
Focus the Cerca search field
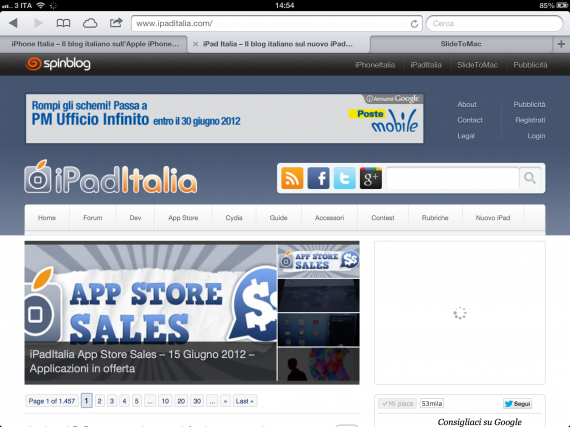point(494,24)
